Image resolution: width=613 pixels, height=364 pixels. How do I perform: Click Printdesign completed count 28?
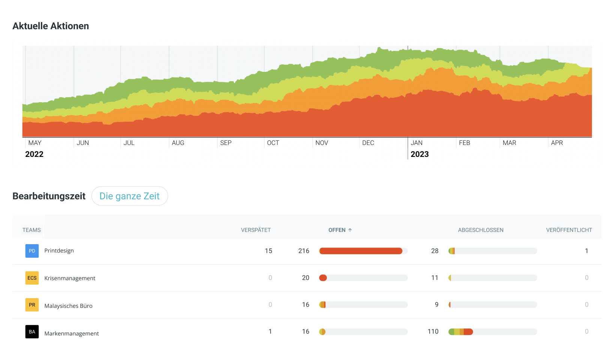[435, 251]
